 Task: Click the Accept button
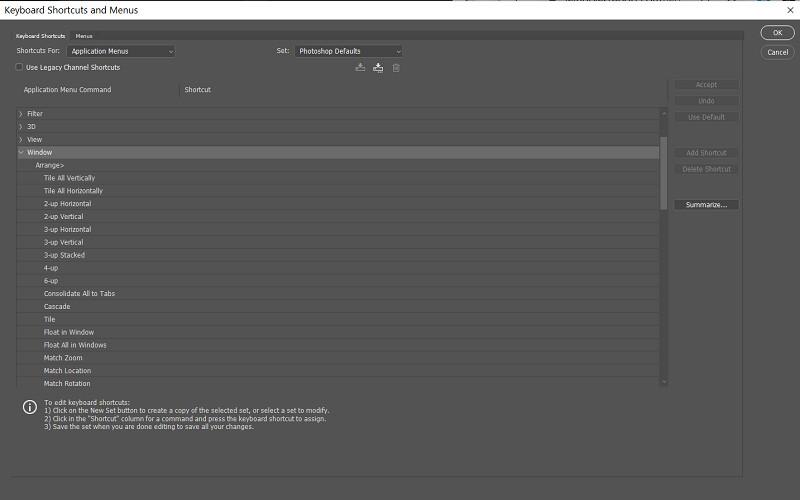coord(706,85)
